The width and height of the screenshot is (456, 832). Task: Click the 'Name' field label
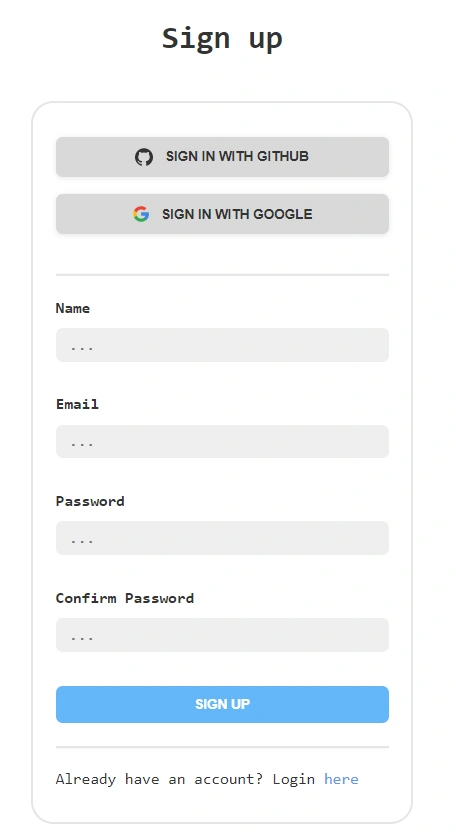click(x=73, y=308)
